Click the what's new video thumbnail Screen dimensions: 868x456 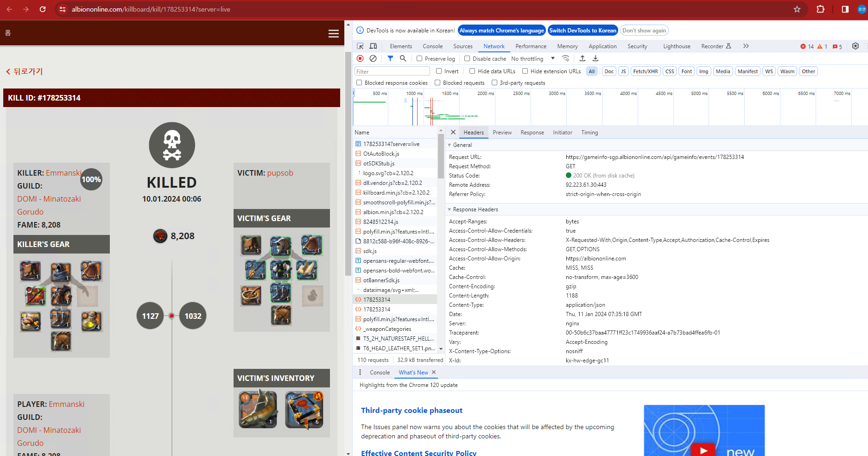pyautogui.click(x=704, y=431)
